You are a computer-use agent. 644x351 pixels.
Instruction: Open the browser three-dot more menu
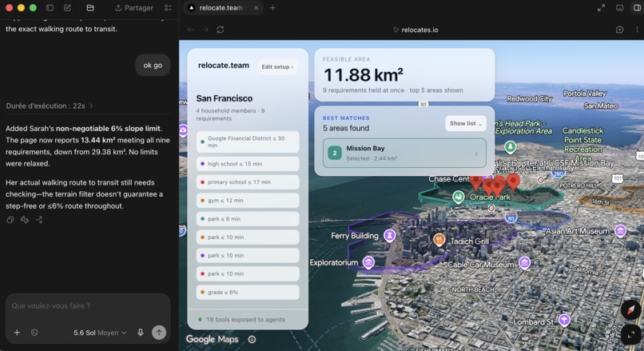coord(637,30)
